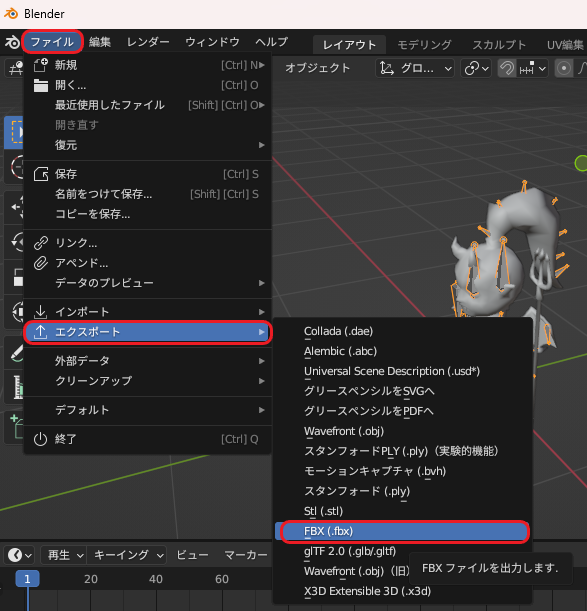The image size is (587, 611).
Task: Open the 編集 menu
Action: click(99, 42)
